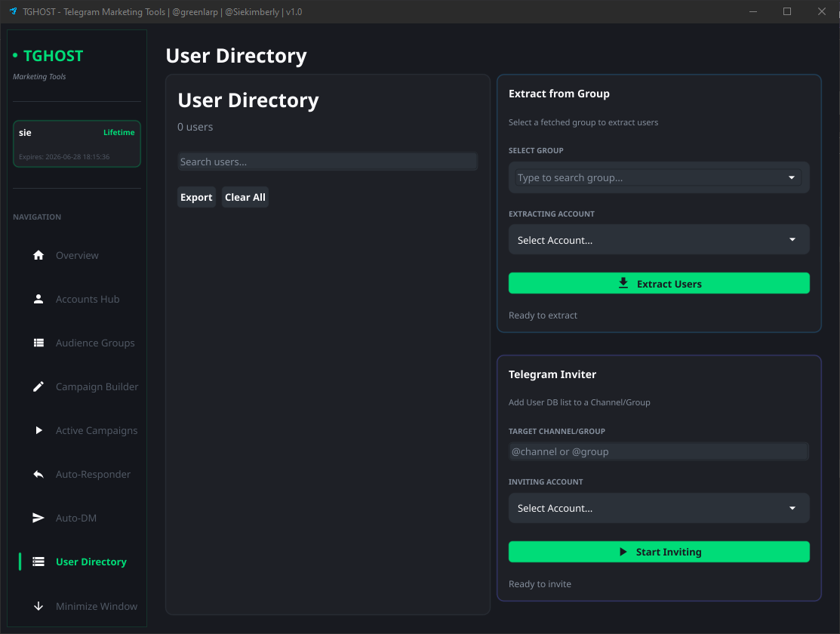This screenshot has width=840, height=634.
Task: Click the TGHOST logo title
Action: [x=53, y=56]
